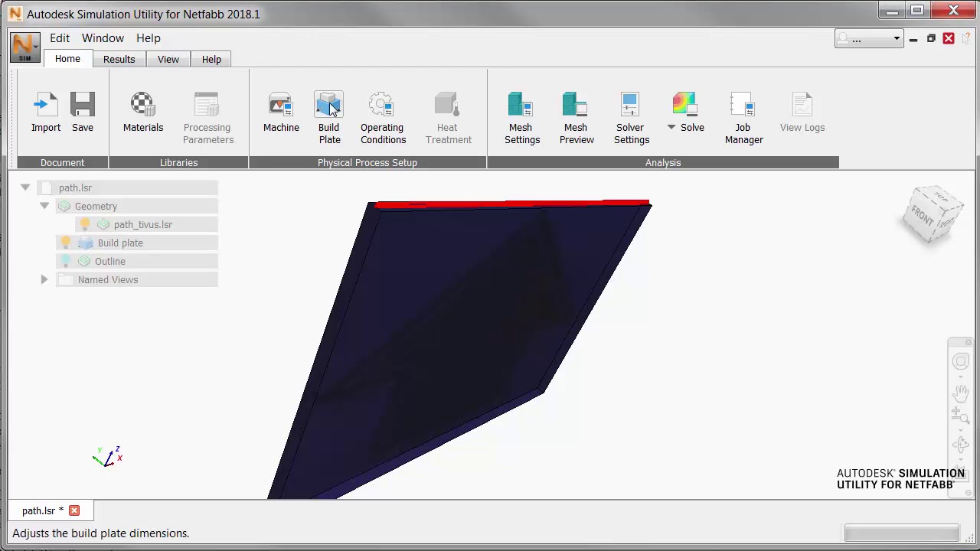Toggle visibility lightbulb of Build plate
The image size is (980, 551).
[x=66, y=243]
